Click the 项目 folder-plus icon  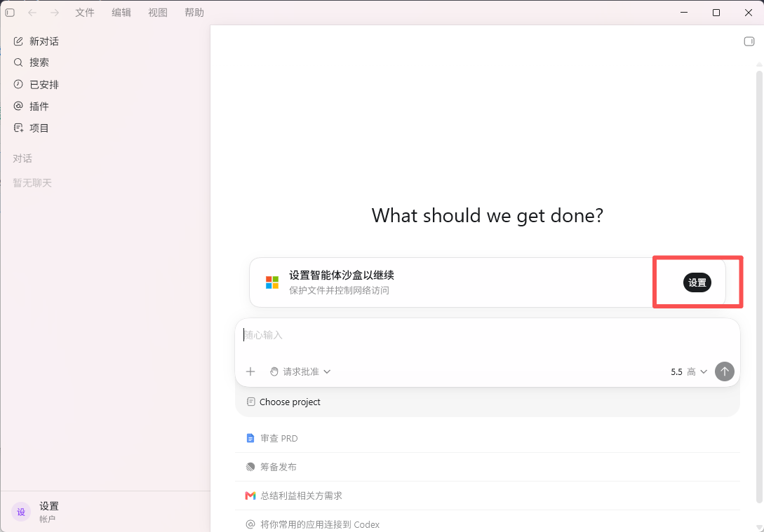[18, 128]
